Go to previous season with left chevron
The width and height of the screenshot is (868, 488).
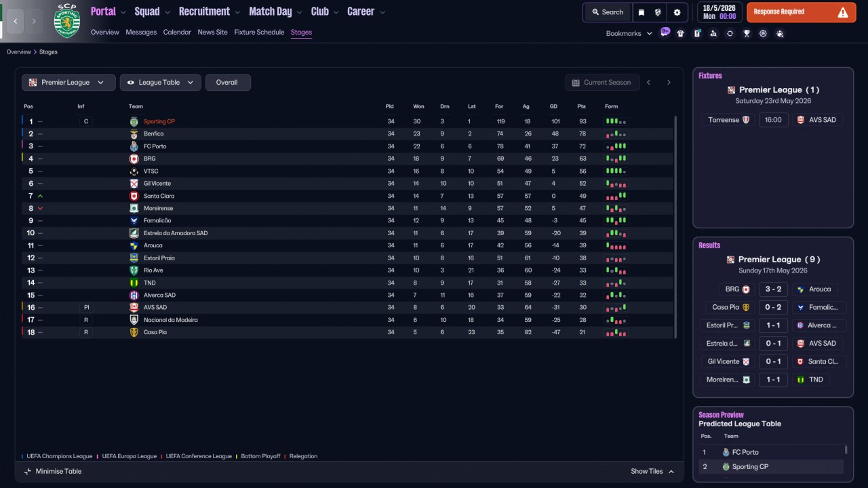click(x=648, y=83)
